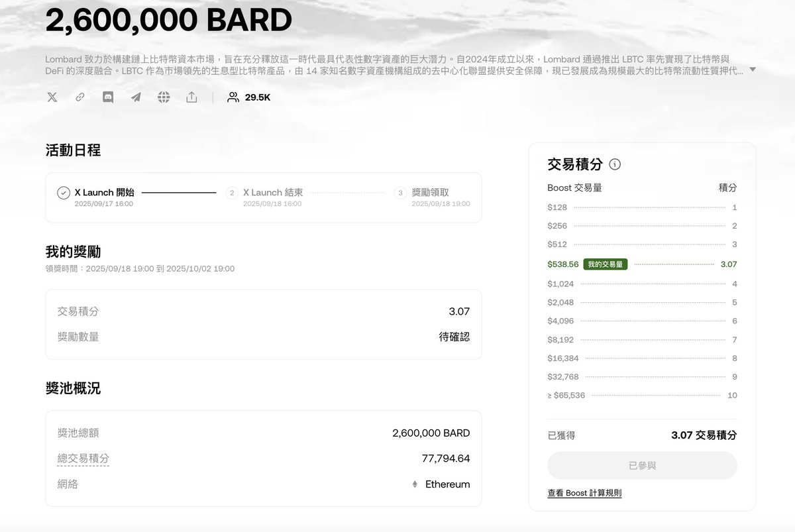Click the 2025/09/18 19:00 claim date in schedule
Image resolution: width=795 pixels, height=532 pixels.
pyautogui.click(x=441, y=204)
